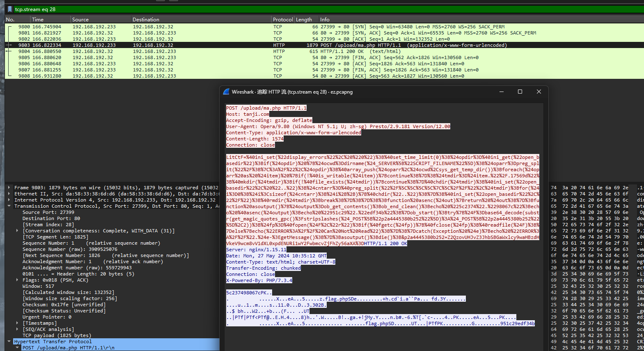Close the Follow HTTP Stream dialog
The width and height of the screenshot is (644, 351).
point(539,92)
